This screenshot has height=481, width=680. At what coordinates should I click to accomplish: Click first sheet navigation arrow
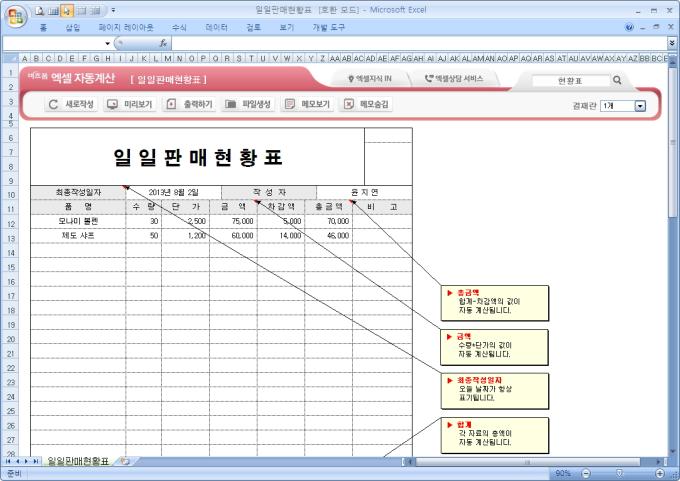pos(8,461)
